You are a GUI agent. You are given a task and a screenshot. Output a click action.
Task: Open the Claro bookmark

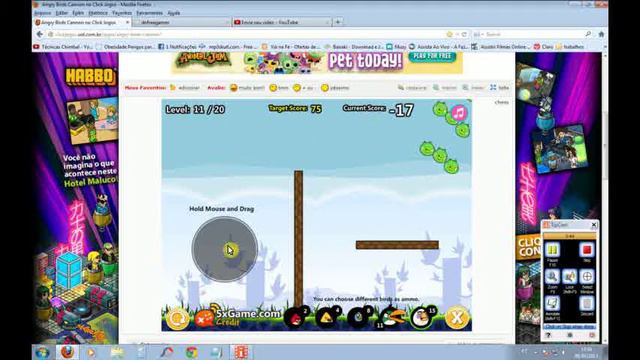click(x=544, y=47)
